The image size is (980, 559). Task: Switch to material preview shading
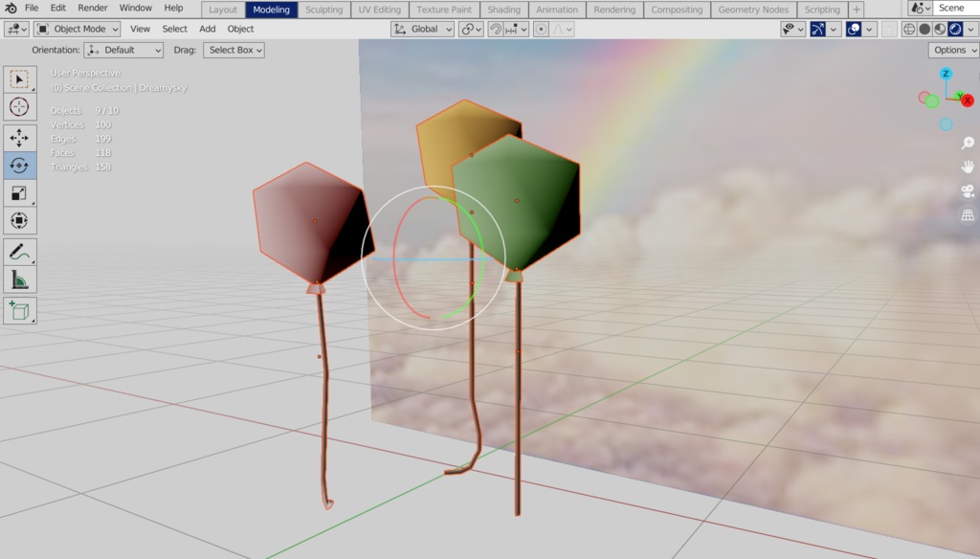point(940,29)
